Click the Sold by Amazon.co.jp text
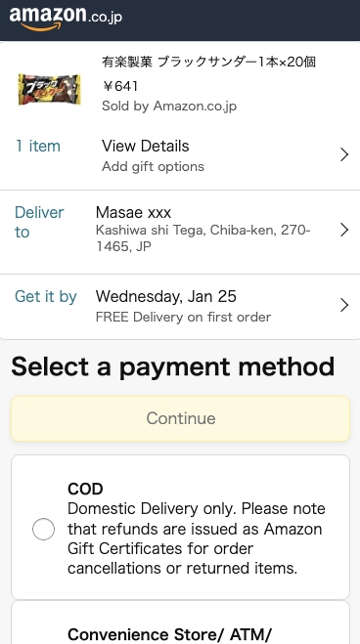The height and width of the screenshot is (644, 360). pos(169,107)
